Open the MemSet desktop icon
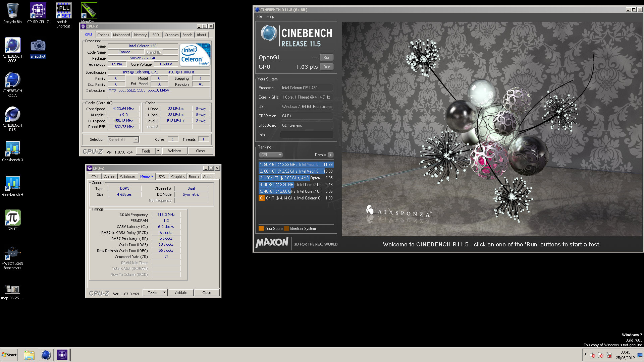The width and height of the screenshot is (644, 362). pyautogui.click(x=89, y=13)
